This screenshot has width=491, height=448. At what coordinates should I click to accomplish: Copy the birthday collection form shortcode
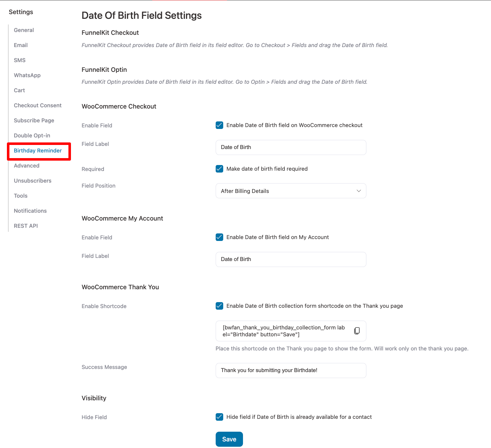click(x=357, y=331)
